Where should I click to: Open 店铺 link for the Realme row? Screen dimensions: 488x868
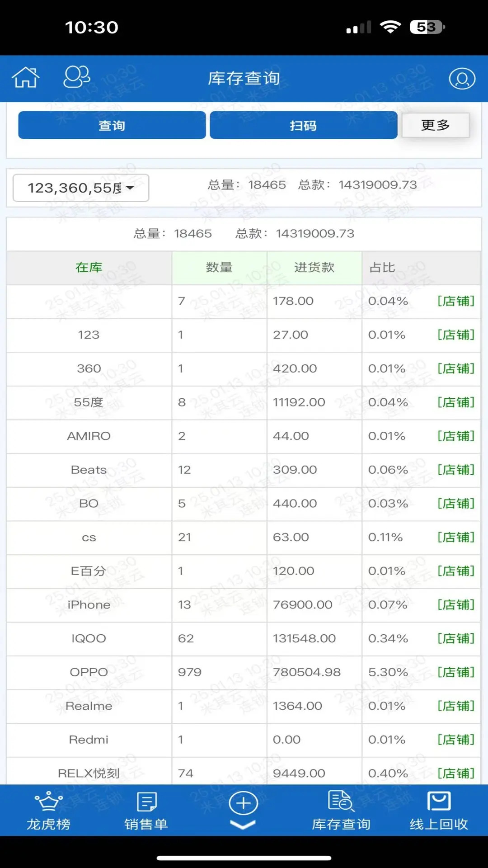pyautogui.click(x=455, y=706)
